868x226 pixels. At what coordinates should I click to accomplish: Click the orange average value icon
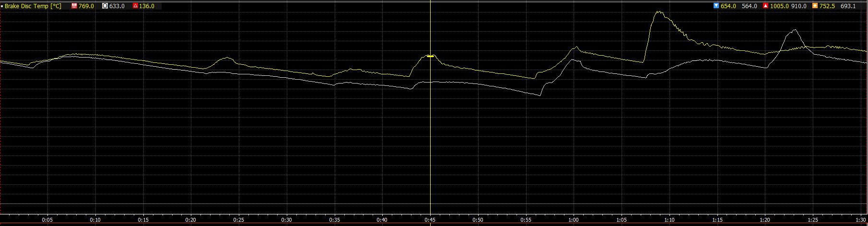coord(815,6)
